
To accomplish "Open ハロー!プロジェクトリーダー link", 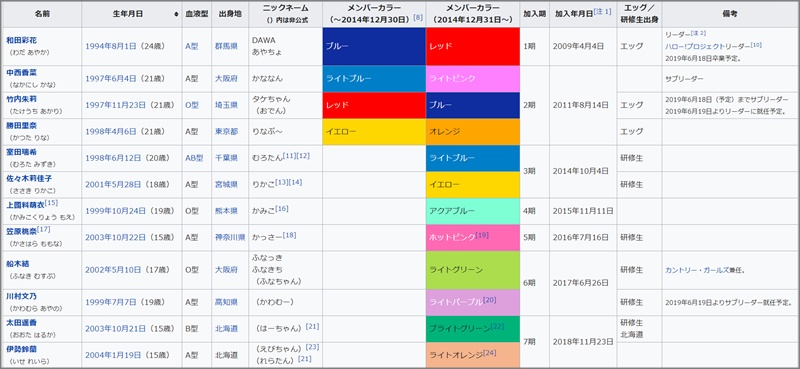I will 708,46.
